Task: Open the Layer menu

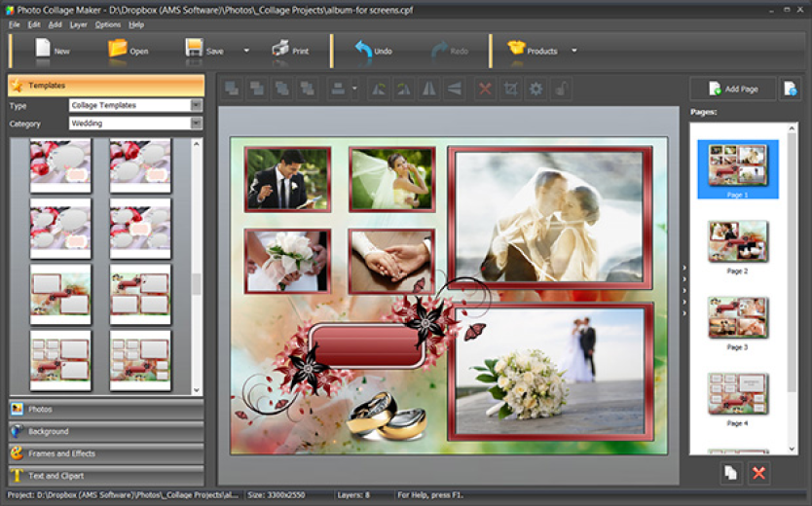Action: (x=80, y=24)
